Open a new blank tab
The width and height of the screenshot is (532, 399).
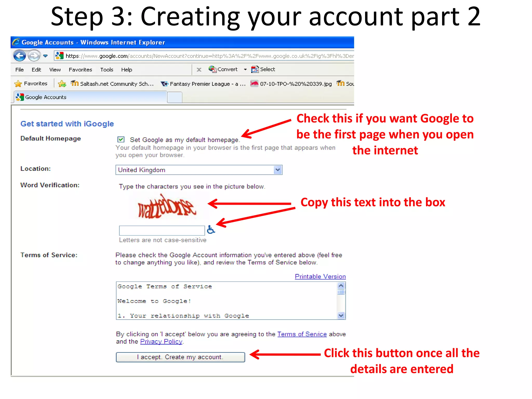(x=175, y=98)
